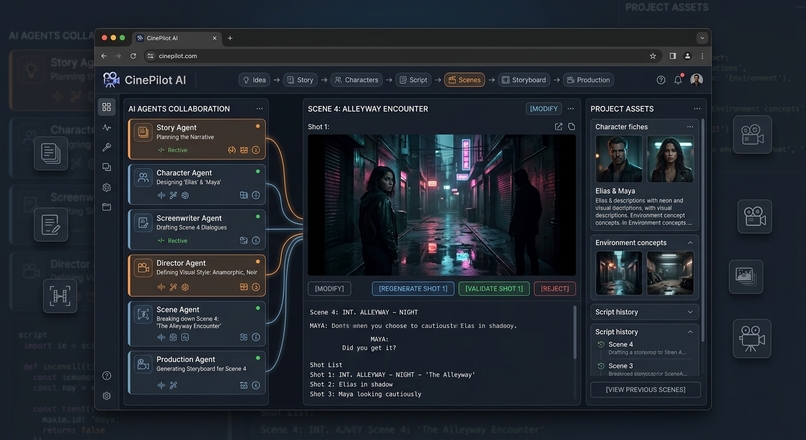Click MODIFY button below the shot image
The image size is (806, 440).
pos(329,289)
